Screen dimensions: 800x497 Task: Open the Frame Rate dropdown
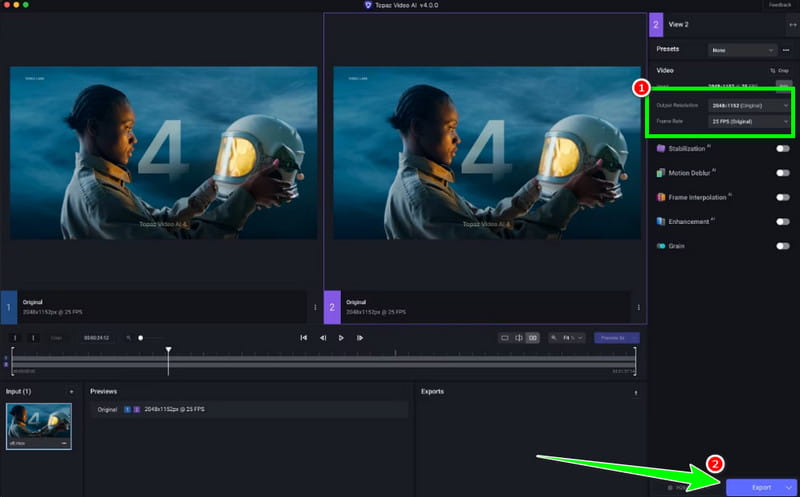[749, 121]
